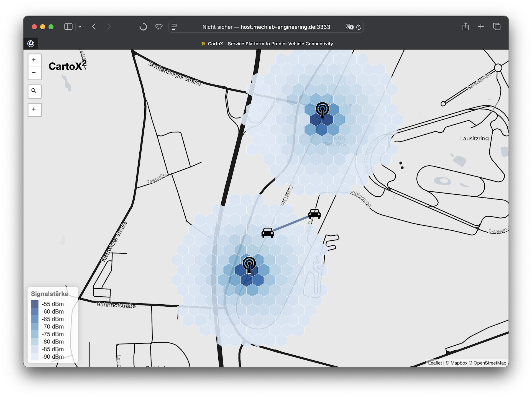532x398 pixels.
Task: Click the Share icon in the Safari toolbar
Action: (x=465, y=27)
